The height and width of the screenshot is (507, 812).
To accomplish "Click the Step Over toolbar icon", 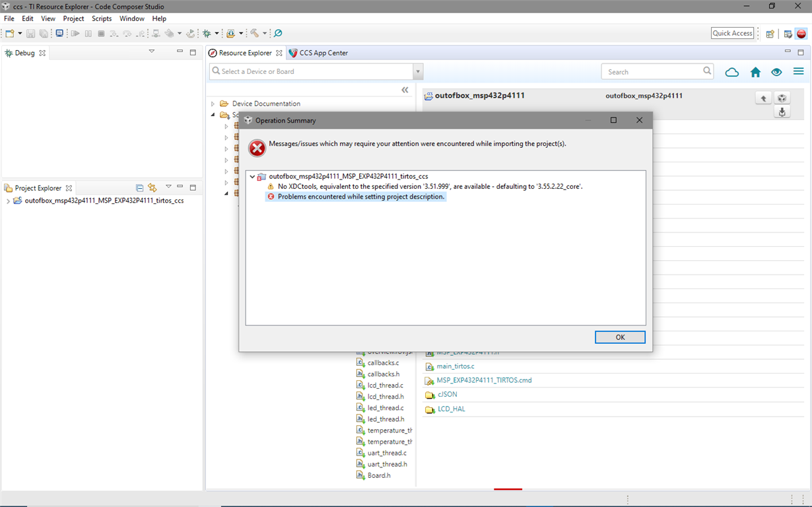I will pos(127,33).
